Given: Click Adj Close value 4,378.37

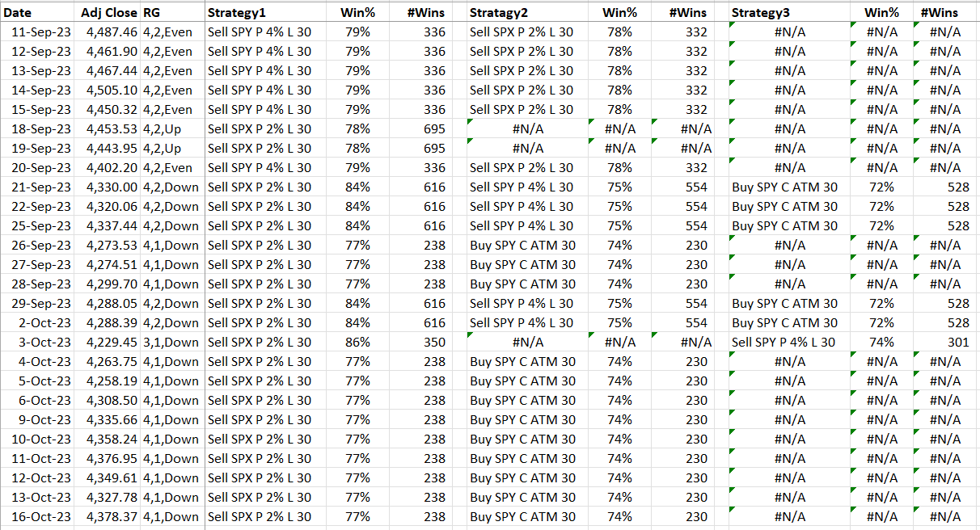Looking at the screenshot, I should (108, 516).
